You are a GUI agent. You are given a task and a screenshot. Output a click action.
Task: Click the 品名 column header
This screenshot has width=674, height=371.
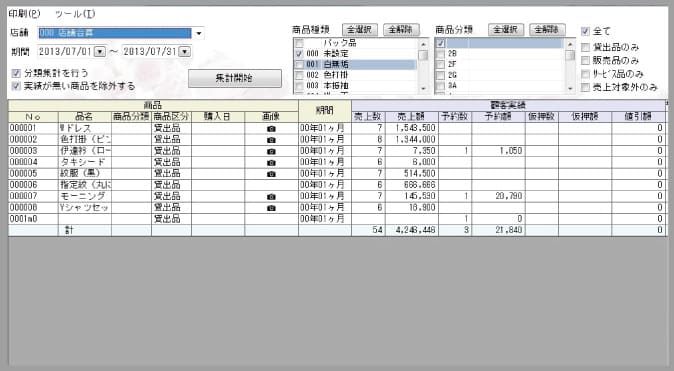(84, 117)
